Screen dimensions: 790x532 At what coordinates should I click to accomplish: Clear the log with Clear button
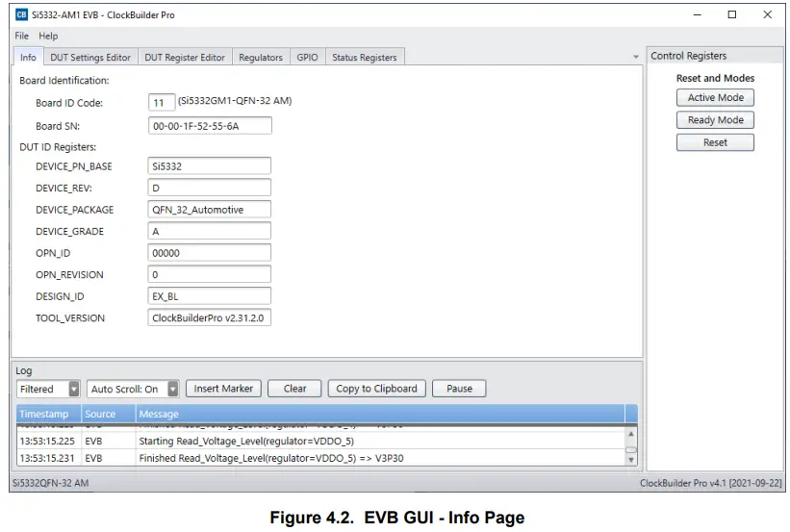click(294, 389)
